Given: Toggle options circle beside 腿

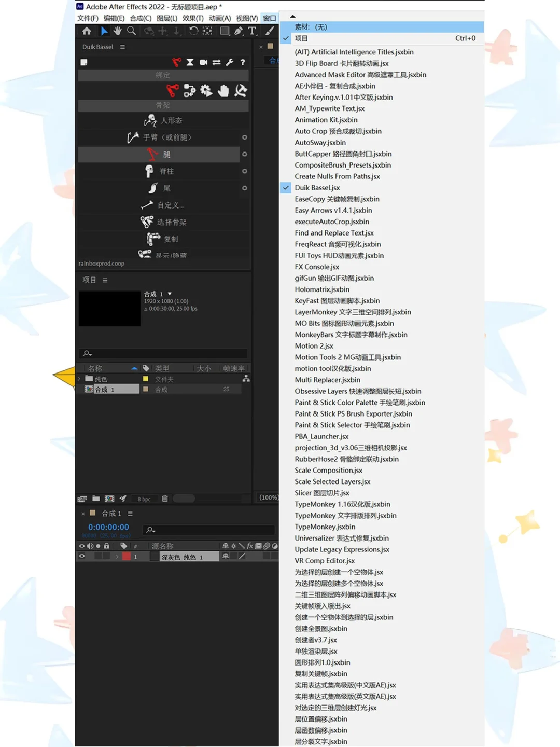Looking at the screenshot, I should [245, 154].
